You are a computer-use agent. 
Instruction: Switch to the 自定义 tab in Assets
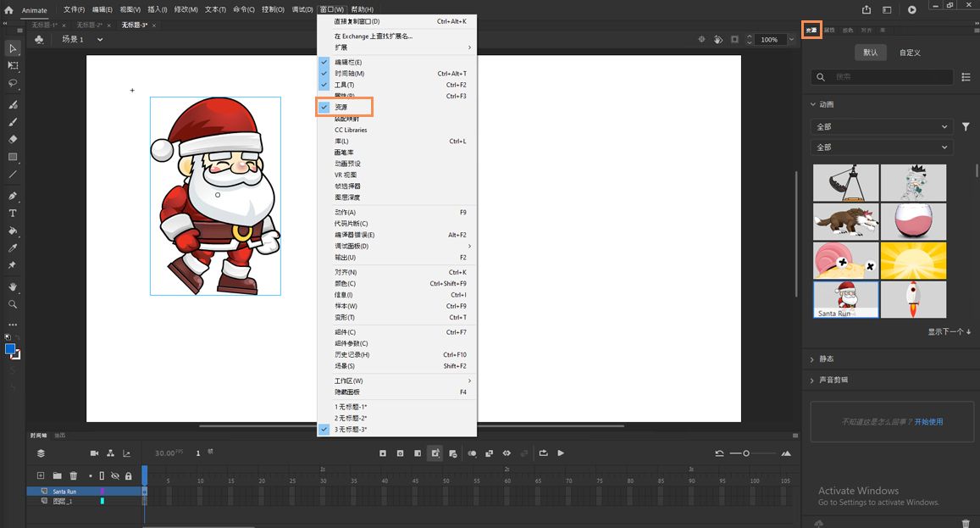coord(910,53)
